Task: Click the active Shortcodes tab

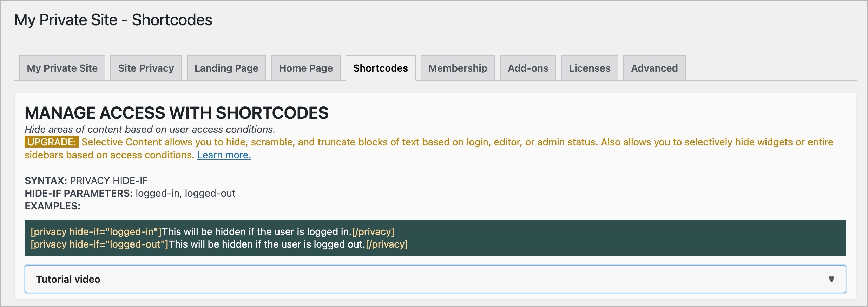Action: (381, 68)
